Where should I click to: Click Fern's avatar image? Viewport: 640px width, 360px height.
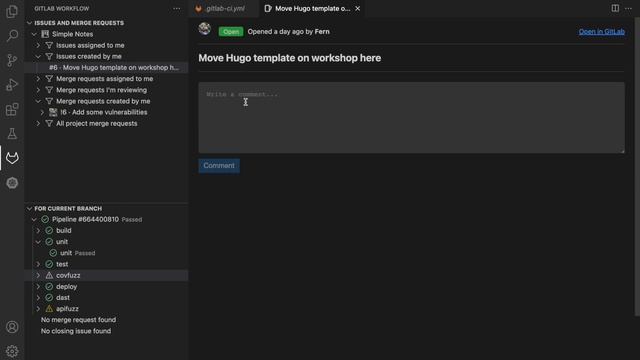tap(204, 29)
